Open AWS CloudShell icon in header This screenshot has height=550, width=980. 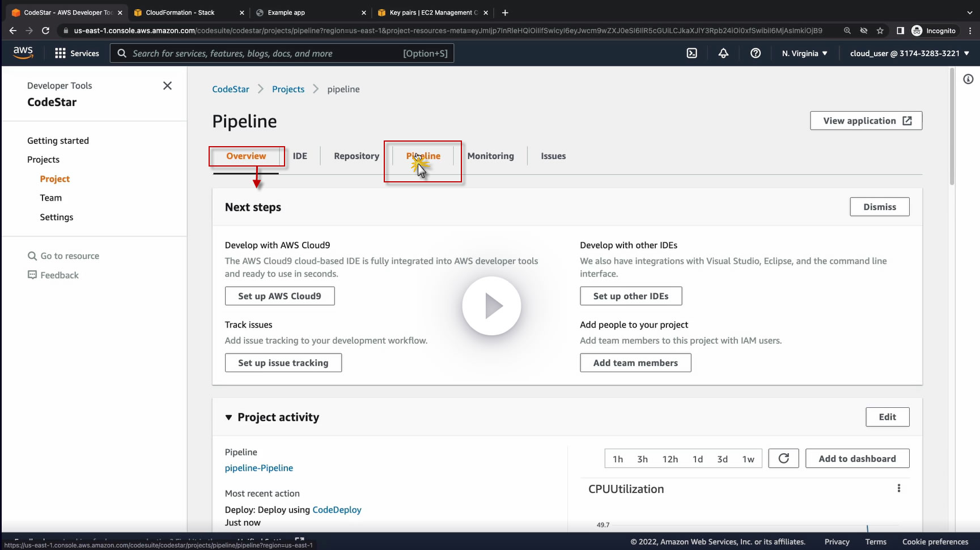691,53
